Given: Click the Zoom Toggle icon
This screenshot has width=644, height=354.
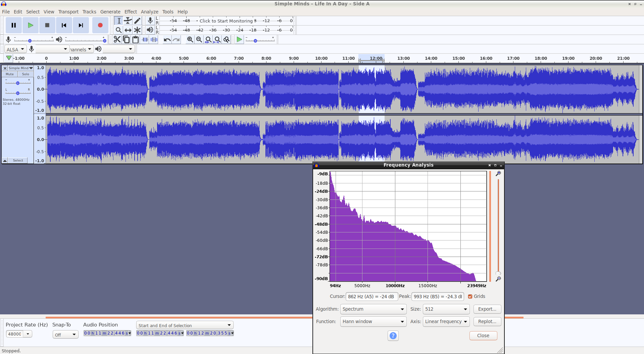Looking at the screenshot, I should tap(227, 40).
